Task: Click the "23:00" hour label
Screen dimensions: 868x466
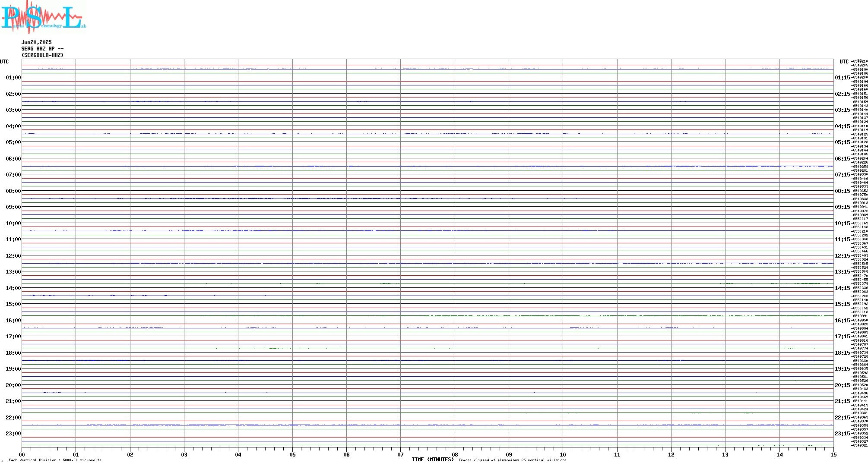Action: click(13, 434)
